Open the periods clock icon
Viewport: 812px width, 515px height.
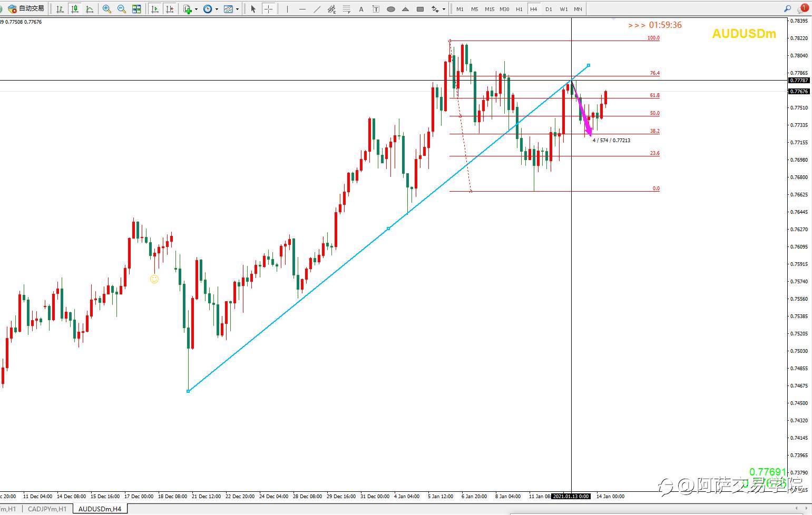(208, 9)
